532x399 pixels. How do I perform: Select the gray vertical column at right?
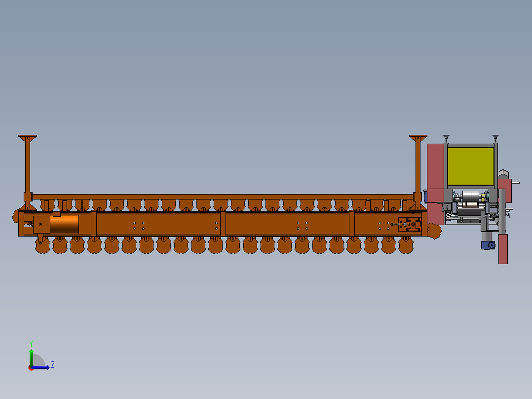502,211
